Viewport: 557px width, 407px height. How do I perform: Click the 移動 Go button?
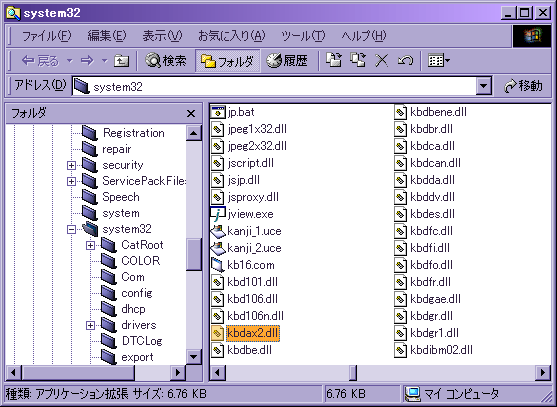(523, 86)
